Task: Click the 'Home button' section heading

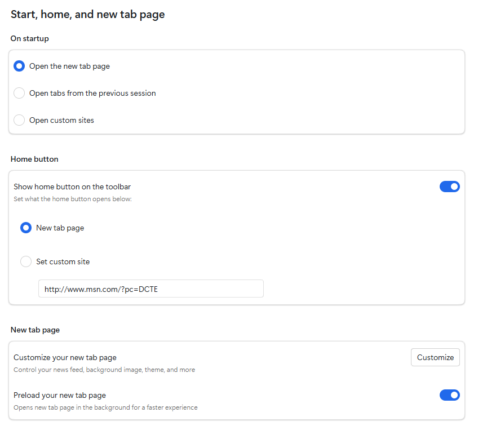Action: (x=34, y=159)
